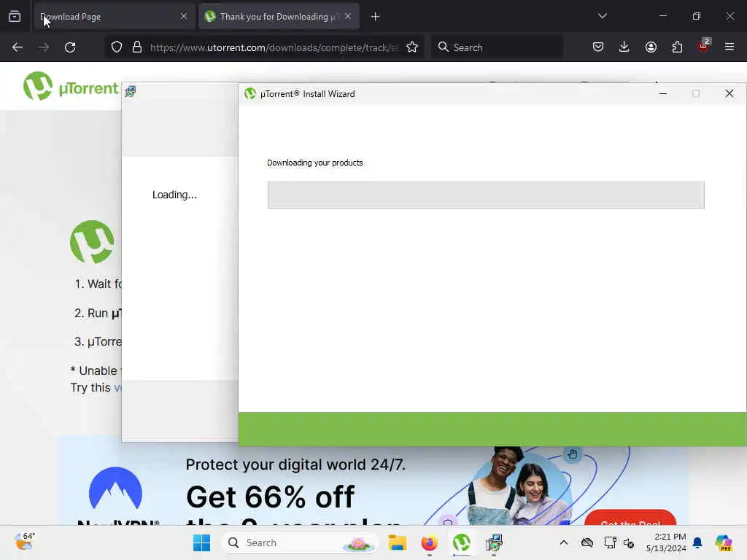This screenshot has width=747, height=560.
Task: Open the uBlock Origin extension icon
Action: [x=704, y=45]
